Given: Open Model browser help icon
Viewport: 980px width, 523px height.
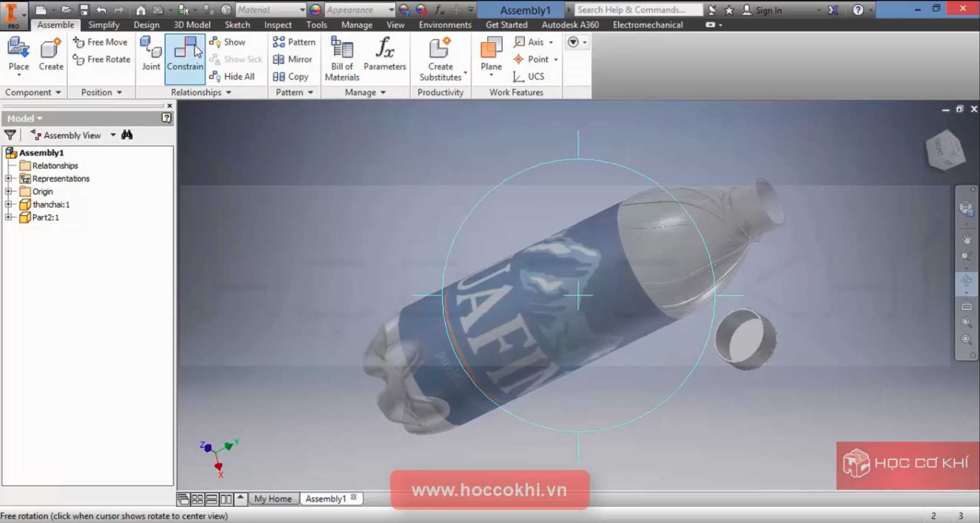Looking at the screenshot, I should pyautogui.click(x=166, y=118).
